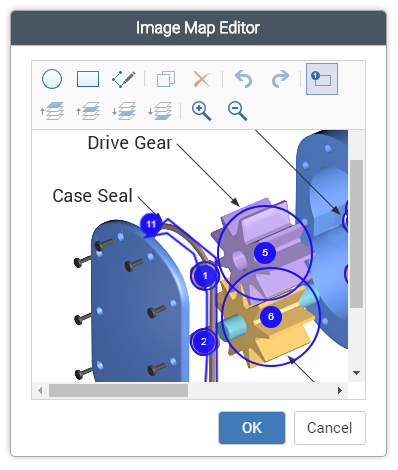Image resolution: width=398 pixels, height=470 pixels.
Task: Zoom in on the image map
Action: pos(201,111)
